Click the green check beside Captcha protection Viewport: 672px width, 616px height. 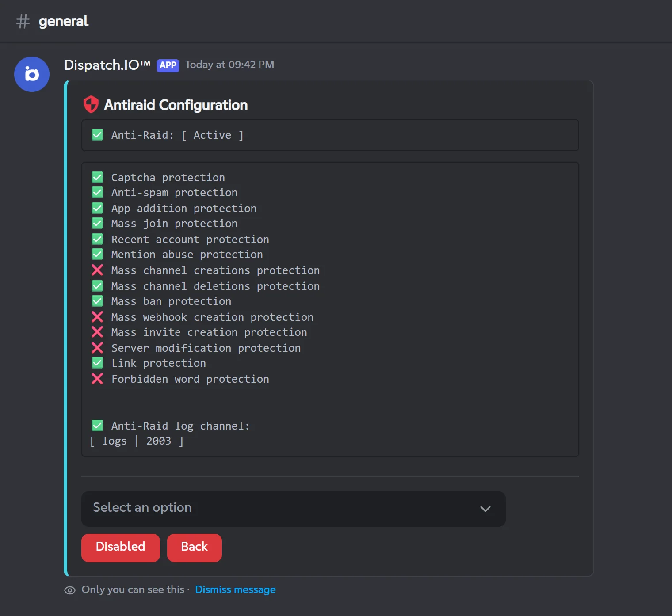97,177
